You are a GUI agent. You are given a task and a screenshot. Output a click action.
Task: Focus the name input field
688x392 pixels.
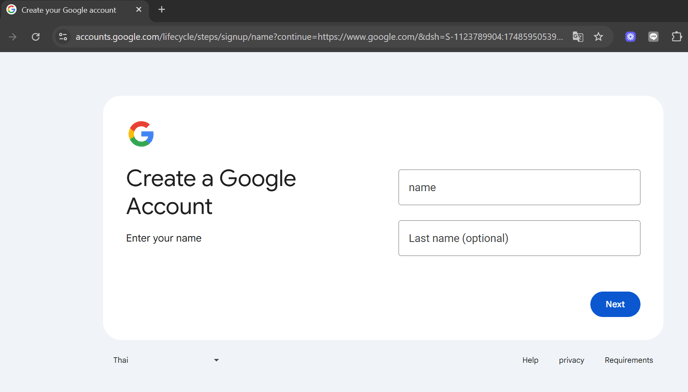point(519,187)
